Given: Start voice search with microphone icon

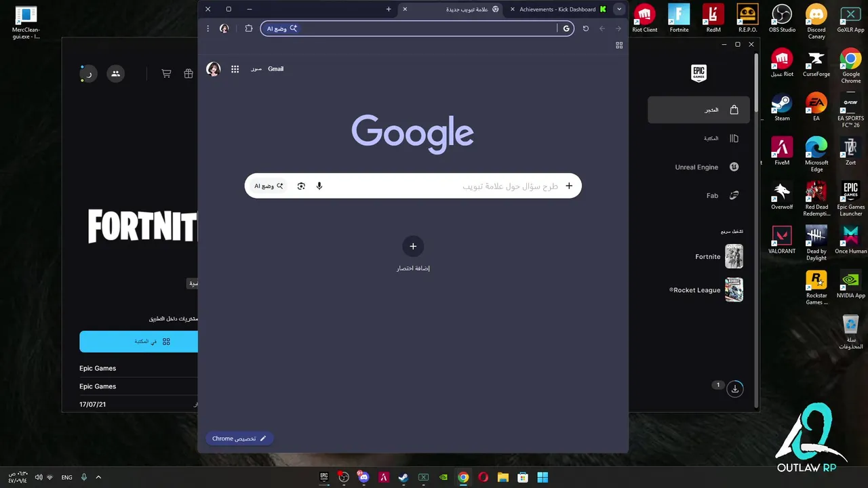Looking at the screenshot, I should tap(319, 186).
